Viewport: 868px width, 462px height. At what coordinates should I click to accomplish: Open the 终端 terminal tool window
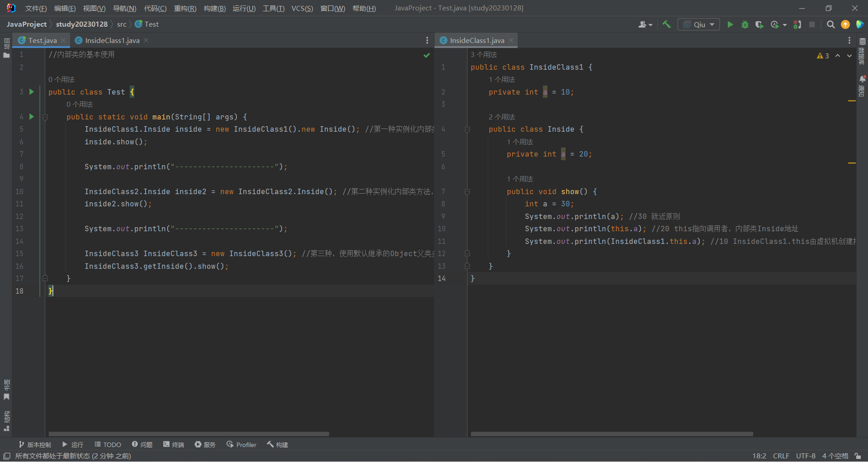174,444
